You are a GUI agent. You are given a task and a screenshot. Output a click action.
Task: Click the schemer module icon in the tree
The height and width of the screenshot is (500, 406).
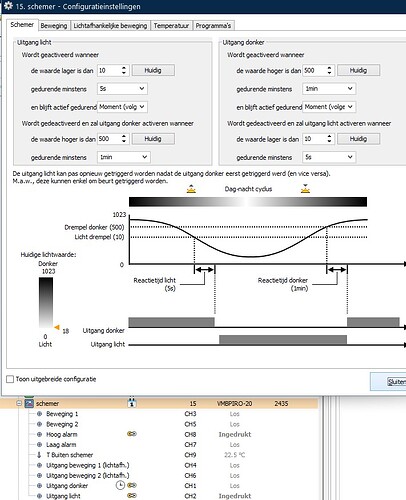29,403
